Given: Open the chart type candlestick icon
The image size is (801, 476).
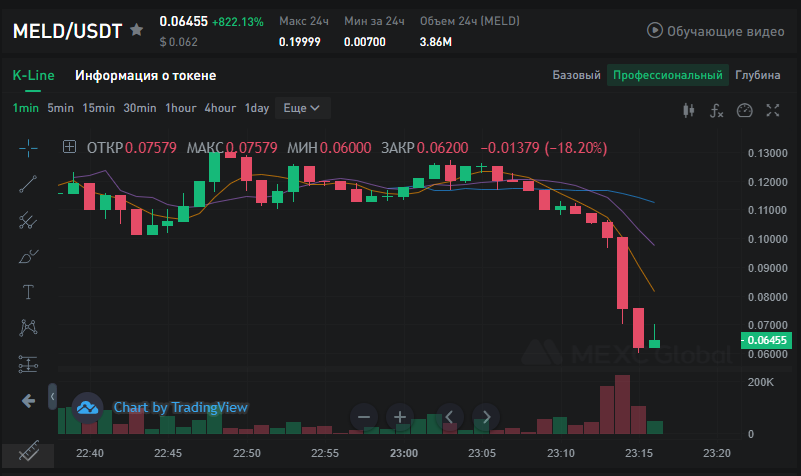Looking at the screenshot, I should [x=687, y=110].
